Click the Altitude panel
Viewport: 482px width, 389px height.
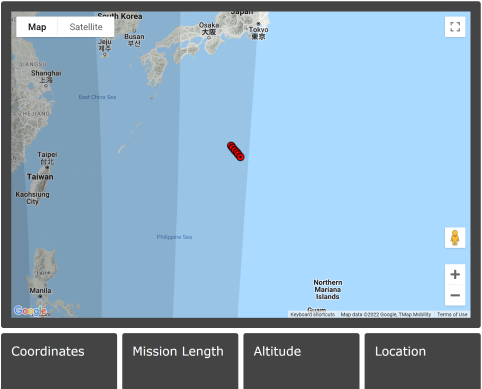(301, 361)
